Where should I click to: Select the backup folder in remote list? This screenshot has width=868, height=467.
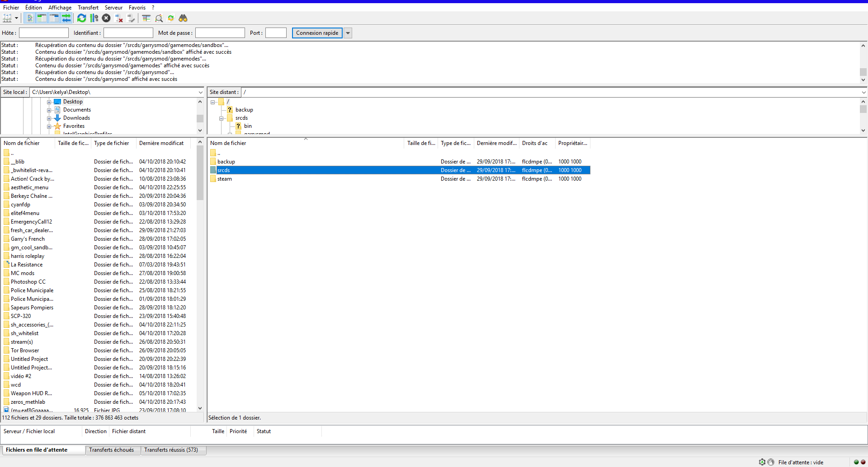(400, 162)
